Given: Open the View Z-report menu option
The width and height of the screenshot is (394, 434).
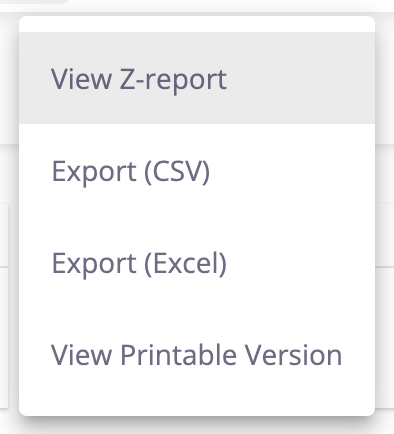Looking at the screenshot, I should coord(197,78).
